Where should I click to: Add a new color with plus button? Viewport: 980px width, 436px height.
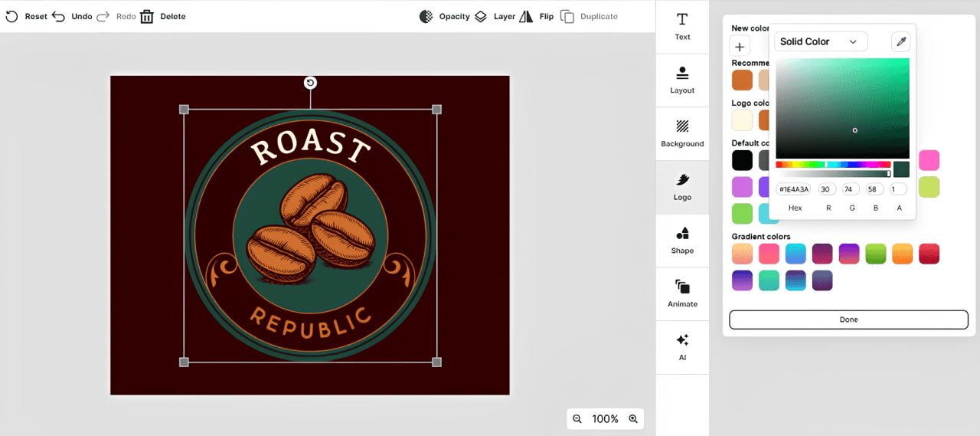[740, 46]
